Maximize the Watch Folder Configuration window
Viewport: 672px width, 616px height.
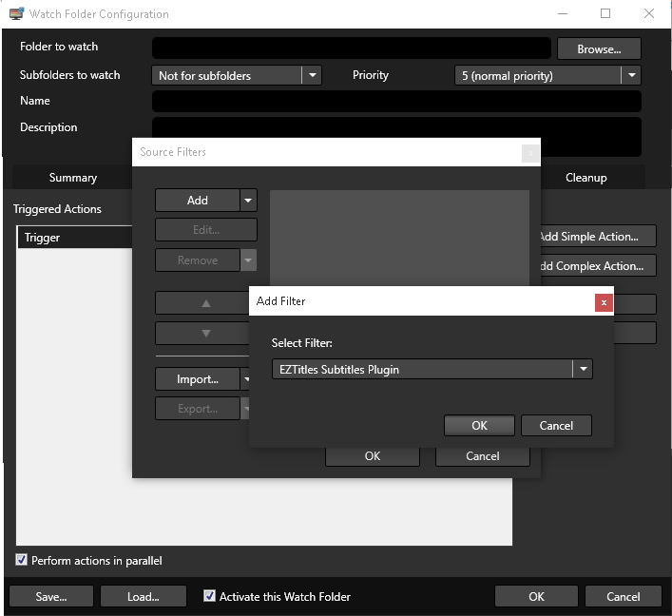click(605, 14)
